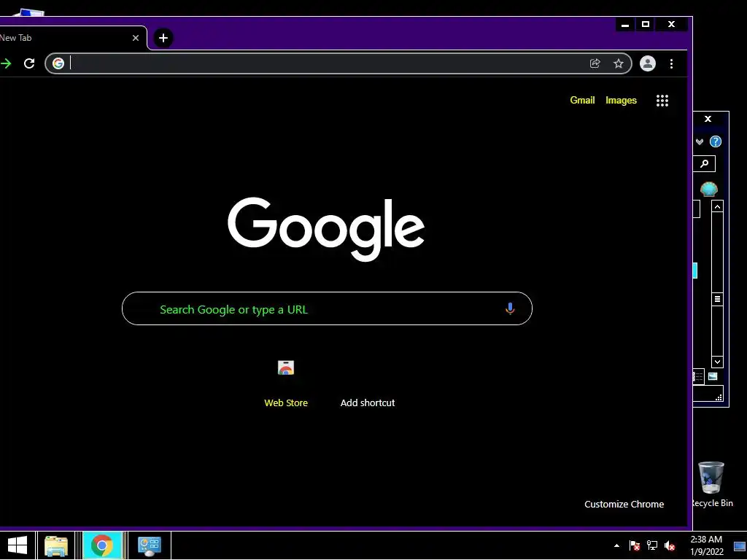Image resolution: width=747 pixels, height=560 pixels.
Task: Reload the current page
Action: (x=29, y=63)
